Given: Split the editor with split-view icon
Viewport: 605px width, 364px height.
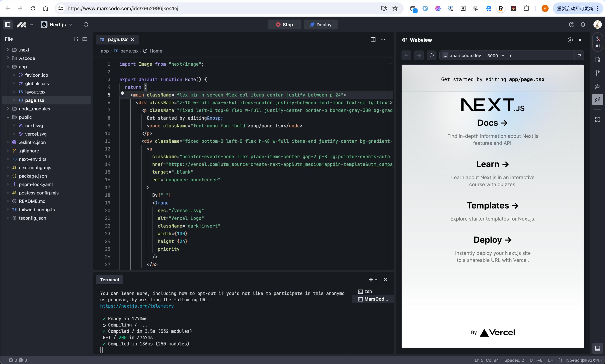Looking at the screenshot, I should click(x=373, y=40).
